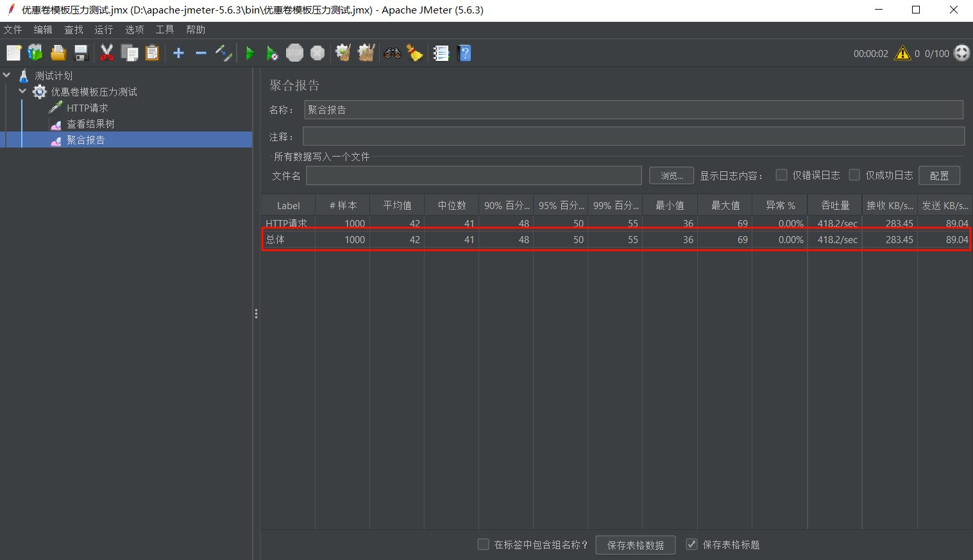Click the # 样本 column header

(343, 205)
